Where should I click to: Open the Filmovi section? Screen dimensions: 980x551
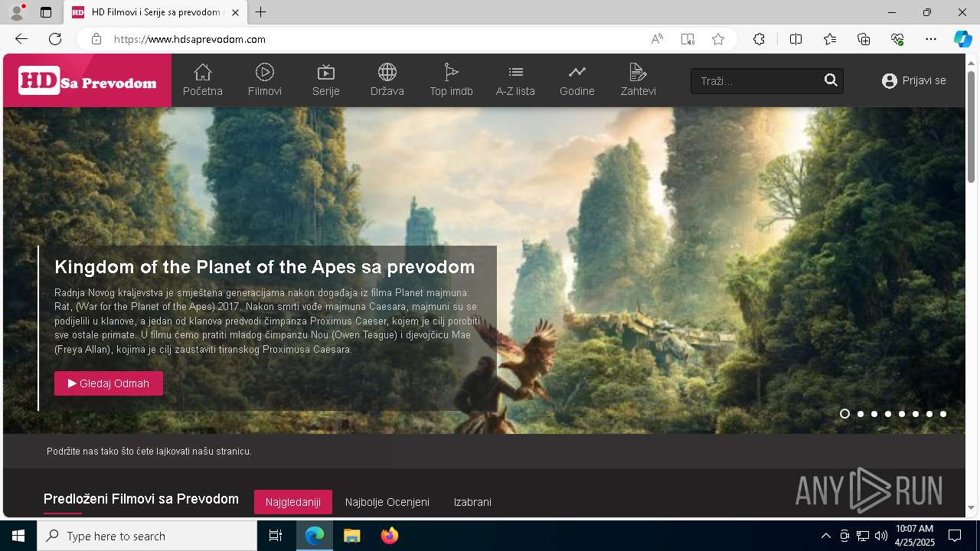(265, 80)
